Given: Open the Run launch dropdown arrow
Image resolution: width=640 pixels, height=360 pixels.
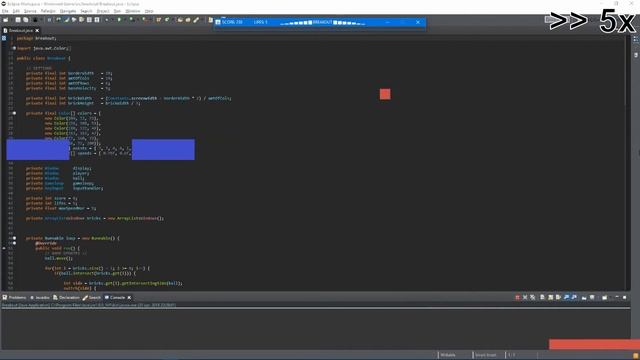Looking at the screenshot, I should (124, 20).
